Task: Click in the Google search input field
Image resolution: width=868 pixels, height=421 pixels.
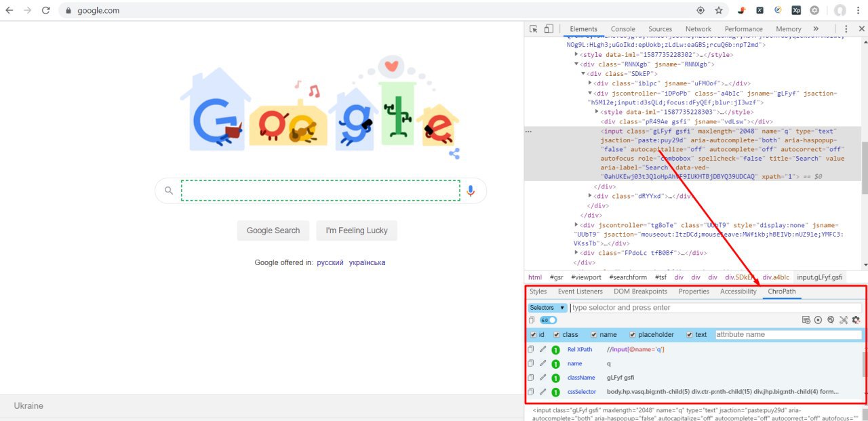Action: (320, 191)
